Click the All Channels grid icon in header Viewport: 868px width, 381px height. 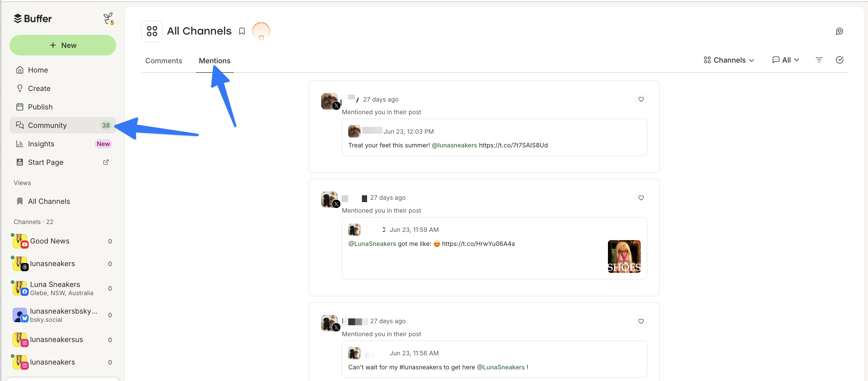tap(152, 31)
